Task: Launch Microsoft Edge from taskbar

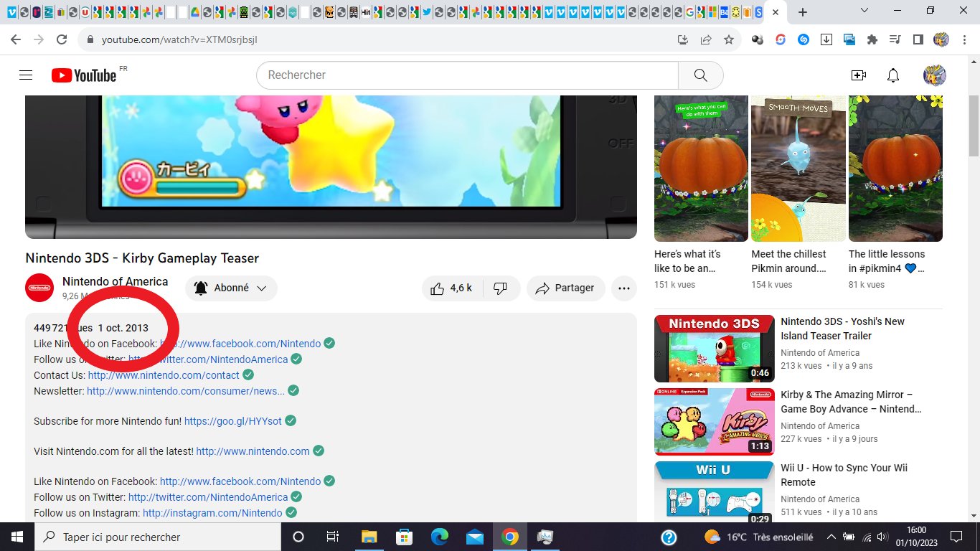Action: click(x=440, y=537)
